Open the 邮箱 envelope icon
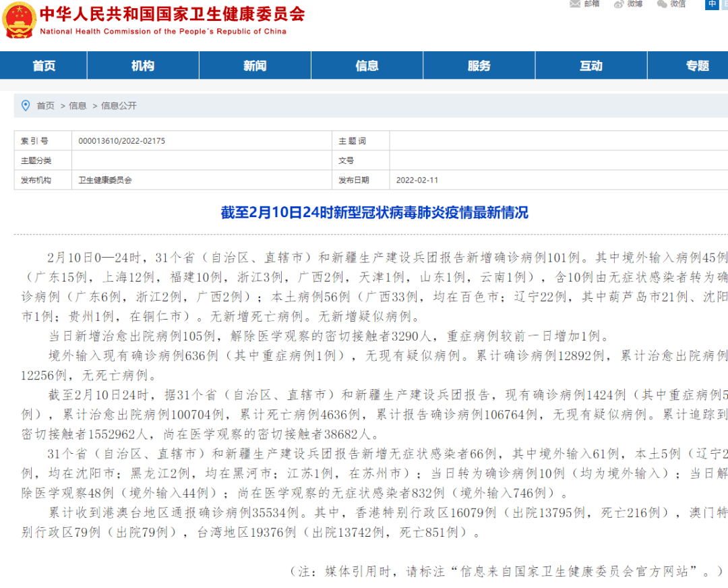Screen dimensions: 728x588 (575, 4)
